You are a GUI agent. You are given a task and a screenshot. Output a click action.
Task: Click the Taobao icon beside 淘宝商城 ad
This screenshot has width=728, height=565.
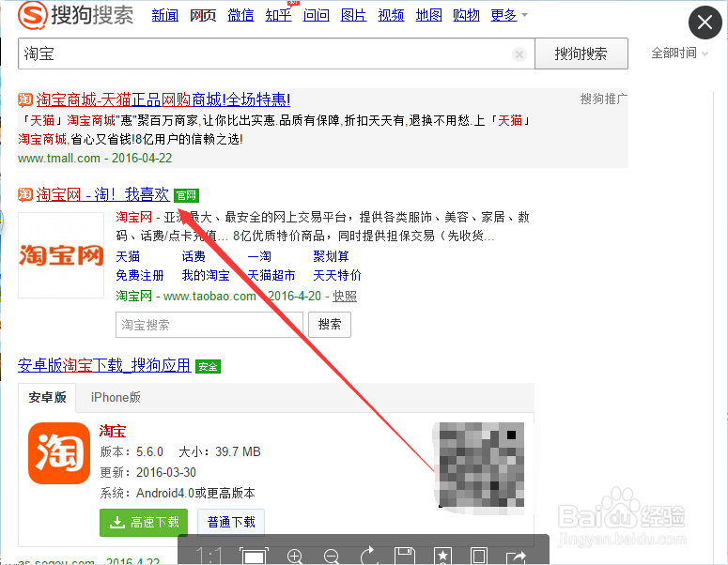pyautogui.click(x=25, y=99)
